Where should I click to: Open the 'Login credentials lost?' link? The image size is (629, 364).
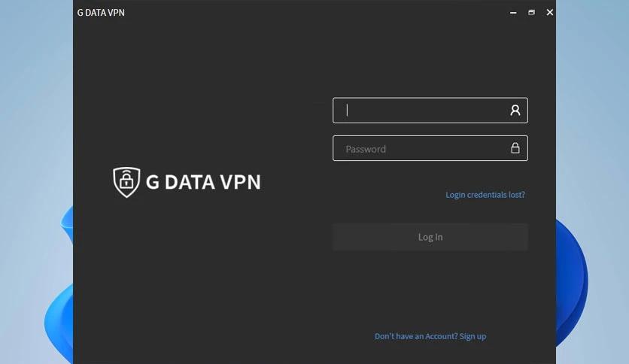point(485,195)
